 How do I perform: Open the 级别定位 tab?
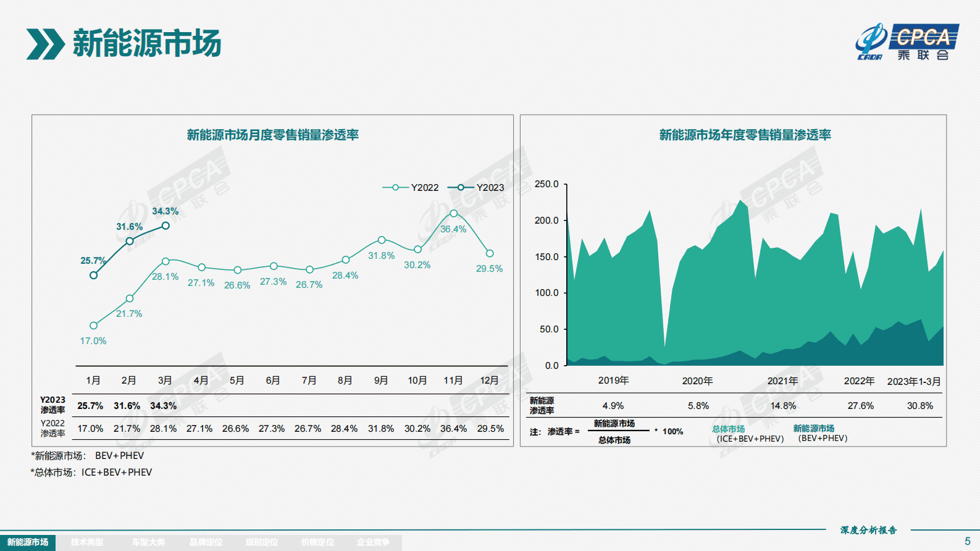[x=262, y=542]
